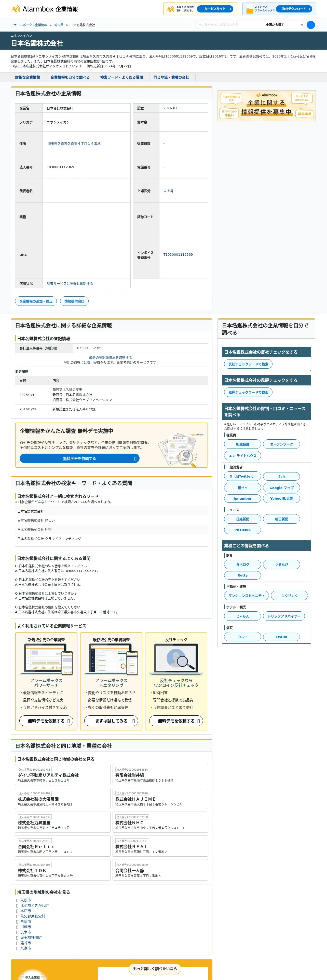The width and height of the screenshot is (327, 980).
Task: Open the 日経新聞 news button
Action: [242, 519]
